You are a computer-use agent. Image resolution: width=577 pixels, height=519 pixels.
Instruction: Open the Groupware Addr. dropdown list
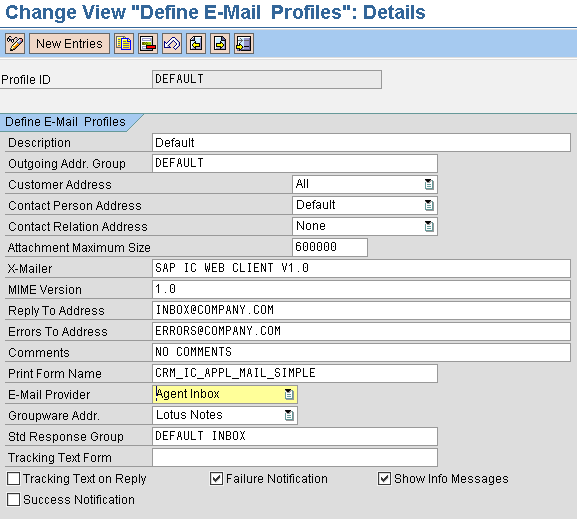(x=289, y=415)
